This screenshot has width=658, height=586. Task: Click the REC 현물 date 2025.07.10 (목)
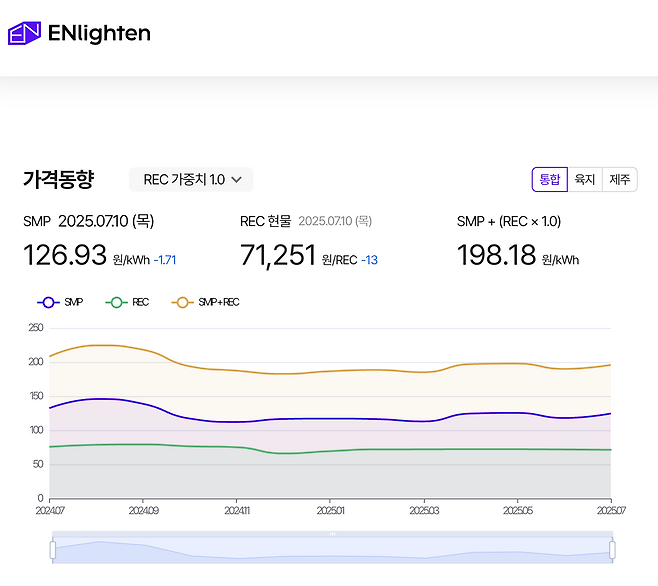click(x=335, y=221)
